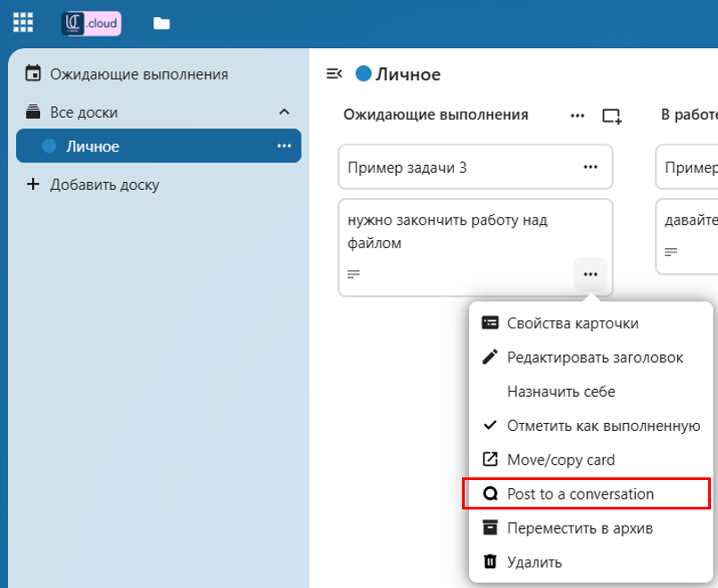718x588 pixels.
Task: Open three-dots menu for Личное board in sidebar
Action: 284,146
